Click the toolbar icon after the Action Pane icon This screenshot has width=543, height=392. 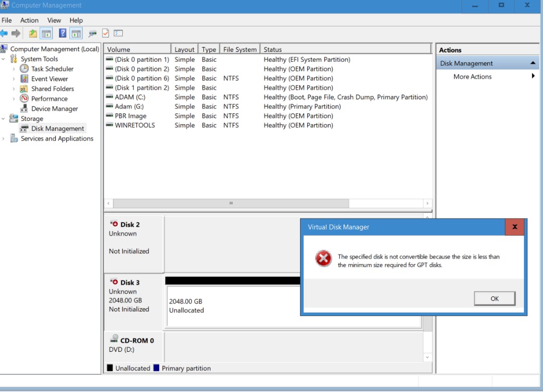point(93,34)
